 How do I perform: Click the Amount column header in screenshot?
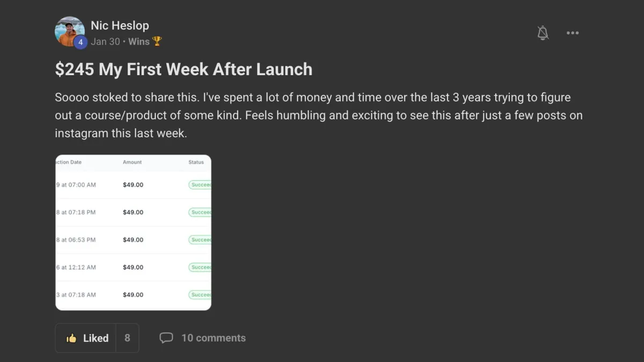pos(132,162)
